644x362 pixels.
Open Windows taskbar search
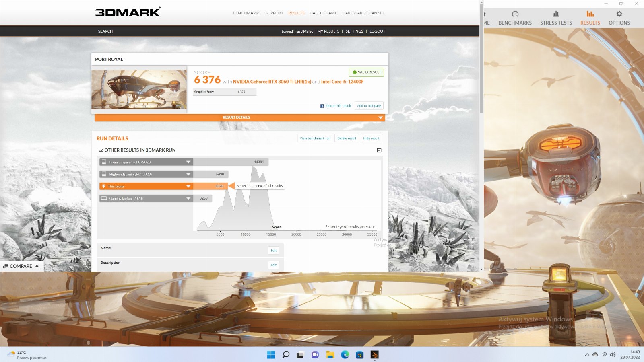(x=286, y=355)
